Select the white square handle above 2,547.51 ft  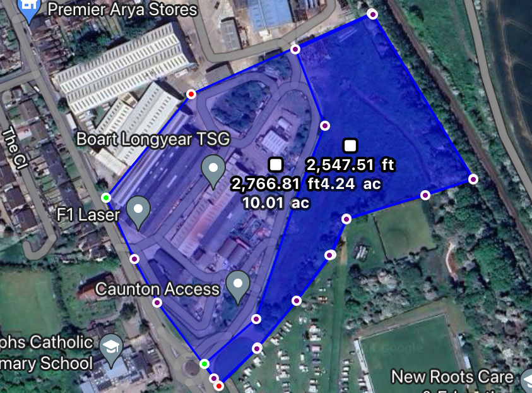350,146
